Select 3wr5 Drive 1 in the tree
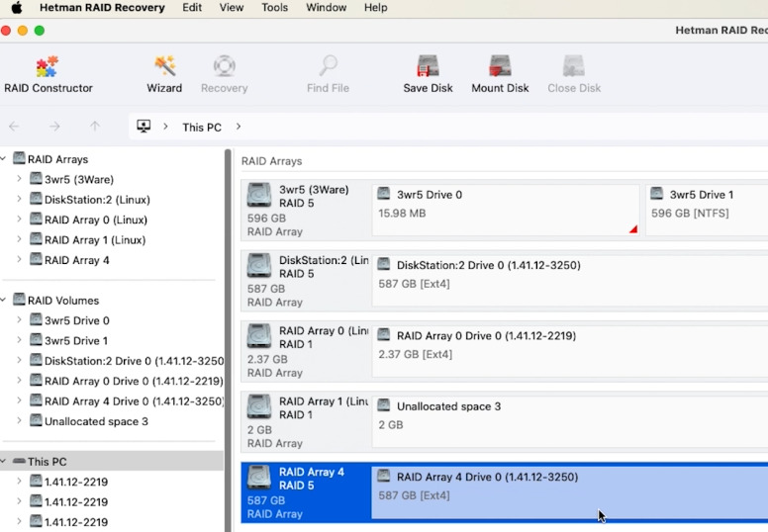Image resolution: width=768 pixels, height=532 pixels. pyautogui.click(x=76, y=340)
